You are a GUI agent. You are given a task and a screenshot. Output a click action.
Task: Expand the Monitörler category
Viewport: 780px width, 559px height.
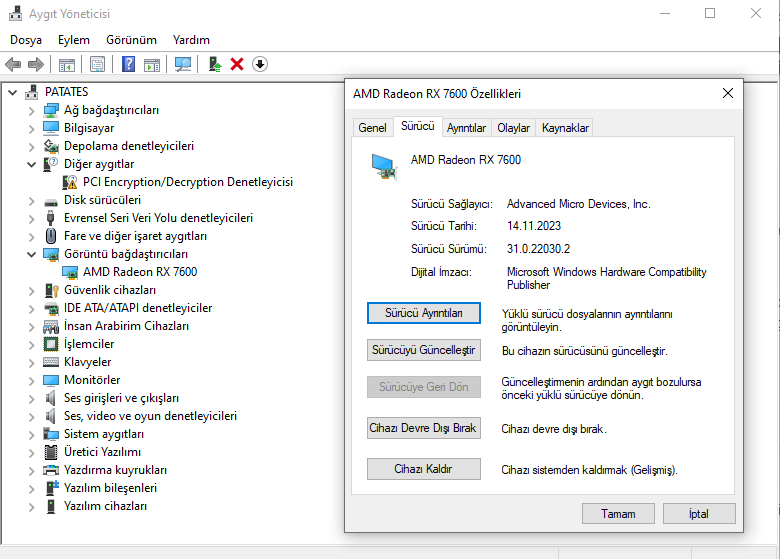pyautogui.click(x=32, y=381)
